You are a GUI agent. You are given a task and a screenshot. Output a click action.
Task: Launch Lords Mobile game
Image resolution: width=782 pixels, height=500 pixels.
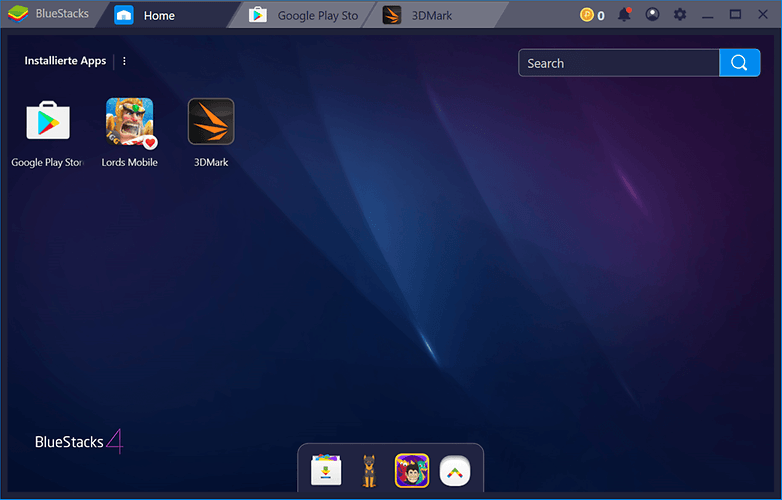129,122
